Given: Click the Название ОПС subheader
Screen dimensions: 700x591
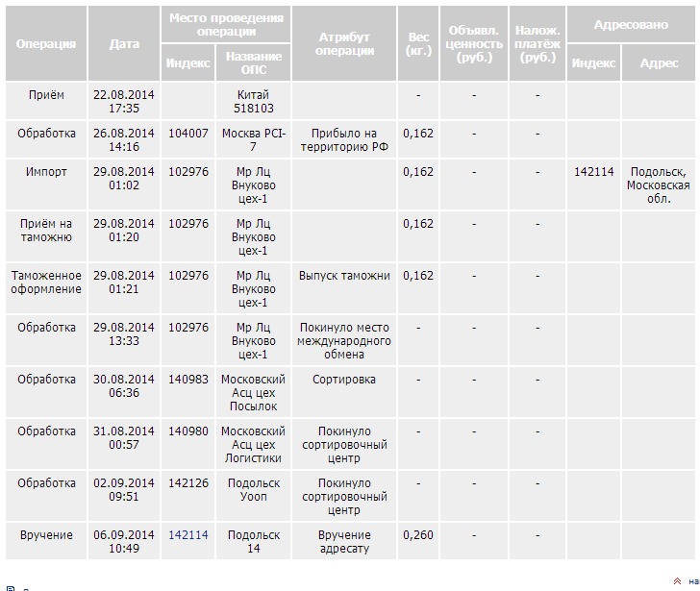Looking at the screenshot, I should pyautogui.click(x=253, y=63).
